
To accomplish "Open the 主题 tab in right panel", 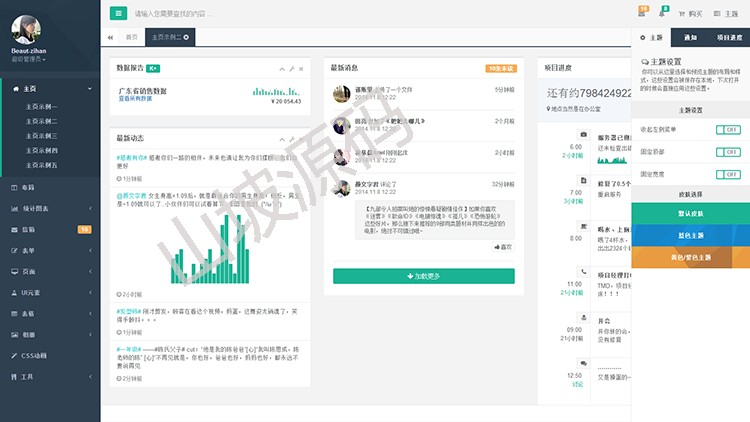I will [651, 37].
